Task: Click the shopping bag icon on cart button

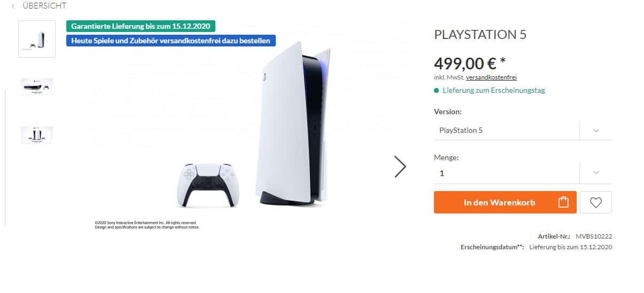Action: [563, 202]
